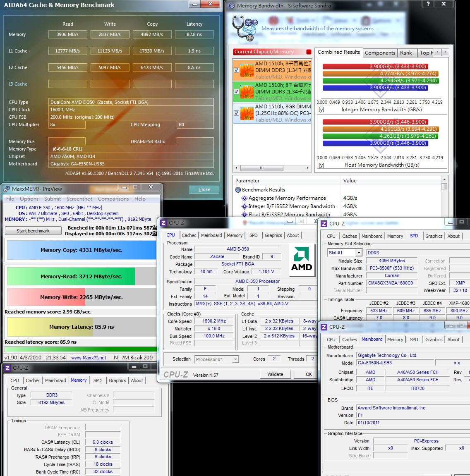The image size is (470, 476).
Task: Click the Parameter column header in Sandra
Action: (x=287, y=181)
